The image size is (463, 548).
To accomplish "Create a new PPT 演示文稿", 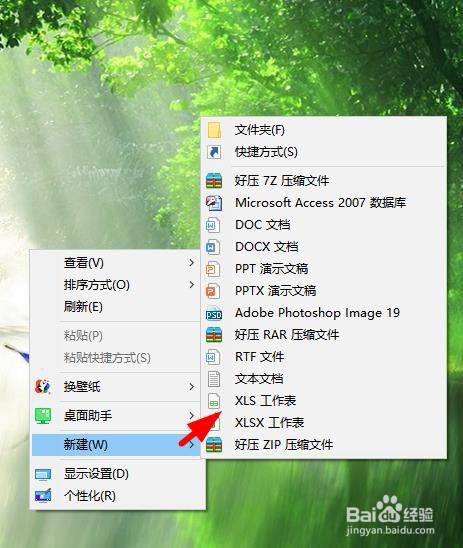I will click(x=324, y=269).
